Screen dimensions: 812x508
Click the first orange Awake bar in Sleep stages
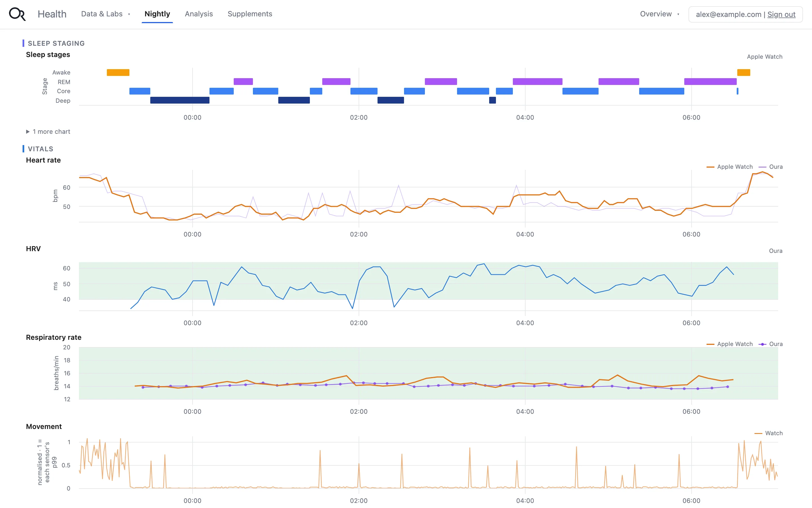point(118,73)
